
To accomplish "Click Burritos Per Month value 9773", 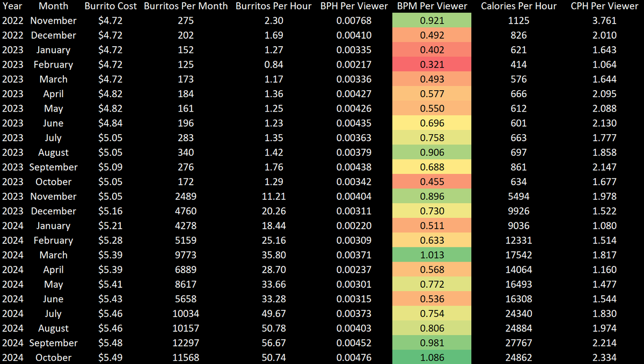I will (x=186, y=255).
